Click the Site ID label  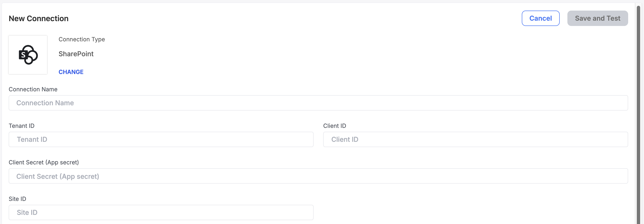(x=18, y=199)
